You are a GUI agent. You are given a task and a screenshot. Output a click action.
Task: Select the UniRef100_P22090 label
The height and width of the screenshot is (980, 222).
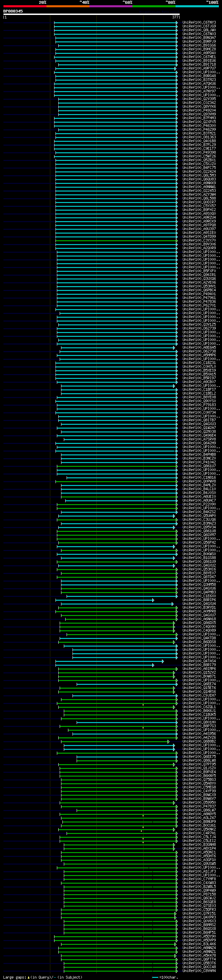(x=199, y=504)
